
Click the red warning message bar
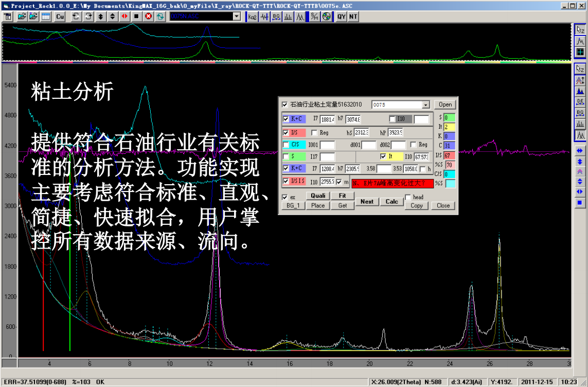tap(393, 184)
